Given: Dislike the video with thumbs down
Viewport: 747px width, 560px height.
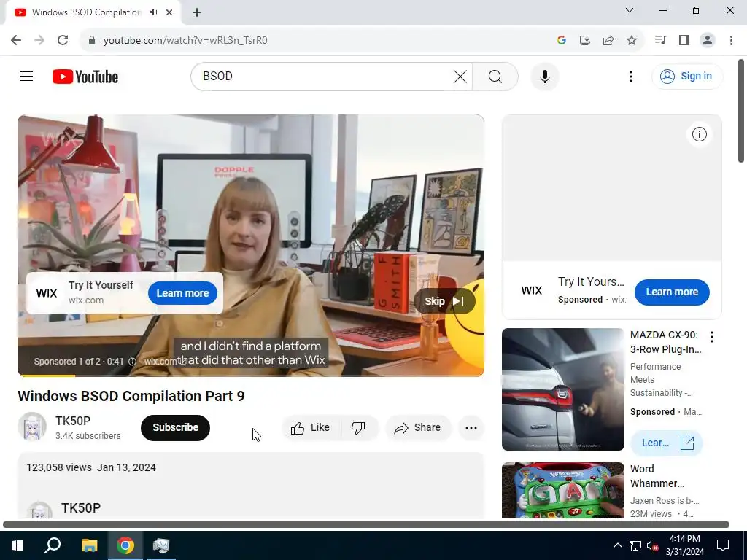Looking at the screenshot, I should click(359, 427).
